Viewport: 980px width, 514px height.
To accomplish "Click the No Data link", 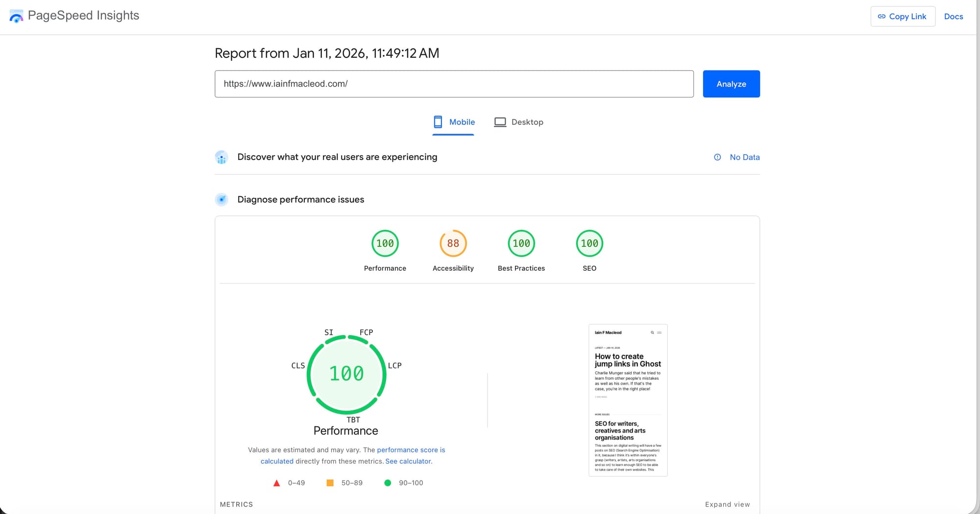I will pos(745,157).
